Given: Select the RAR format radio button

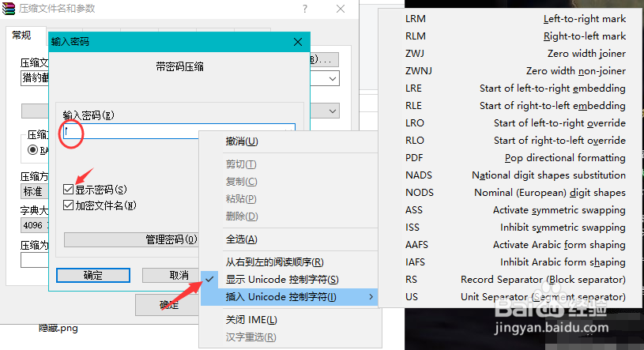Looking at the screenshot, I should point(33,150).
